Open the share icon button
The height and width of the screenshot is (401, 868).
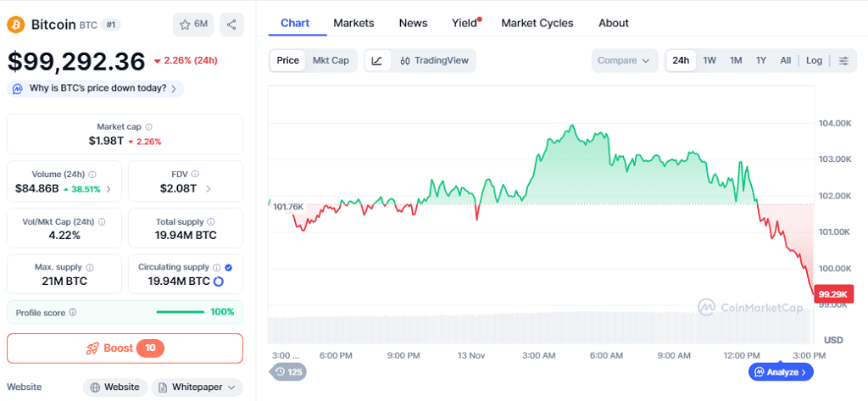231,25
